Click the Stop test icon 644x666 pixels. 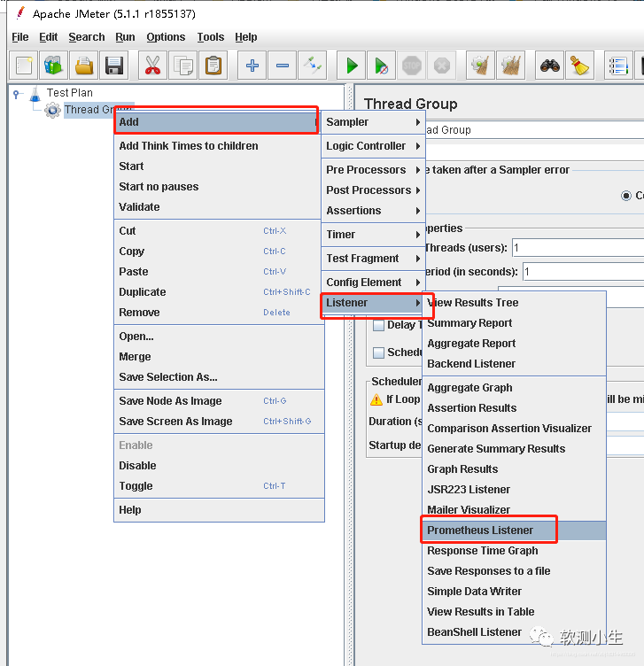click(x=412, y=66)
